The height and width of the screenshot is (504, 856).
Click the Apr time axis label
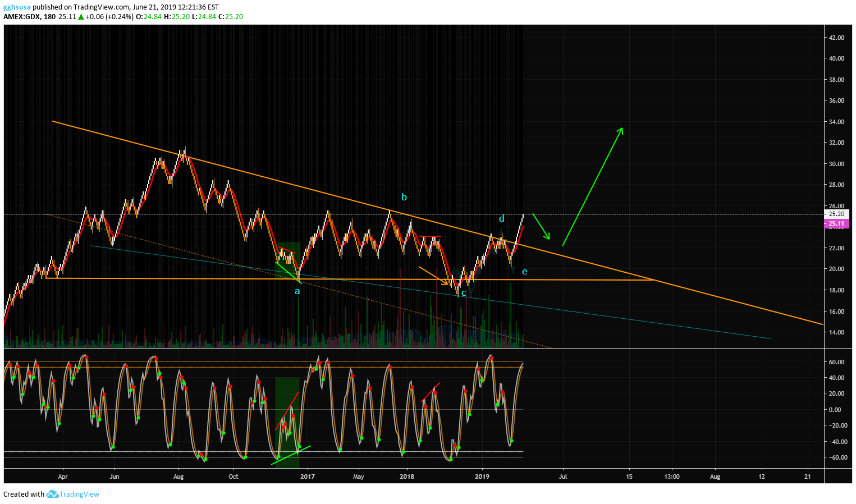coord(62,476)
